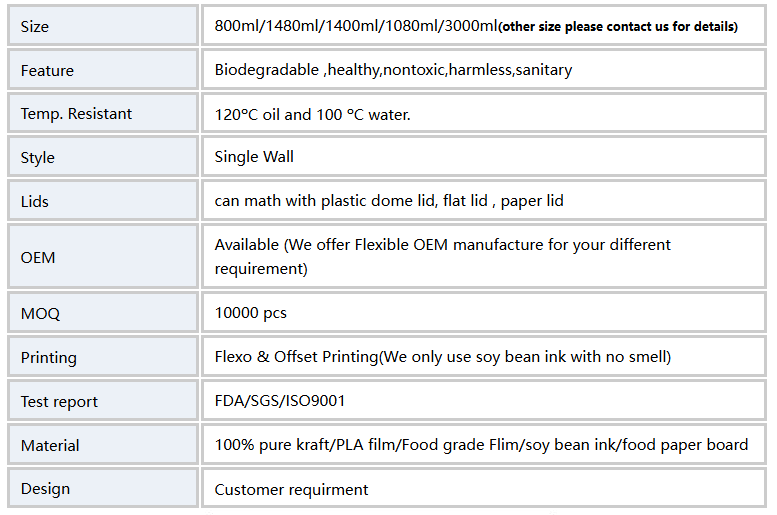Select the Printing label cell

[103, 357]
